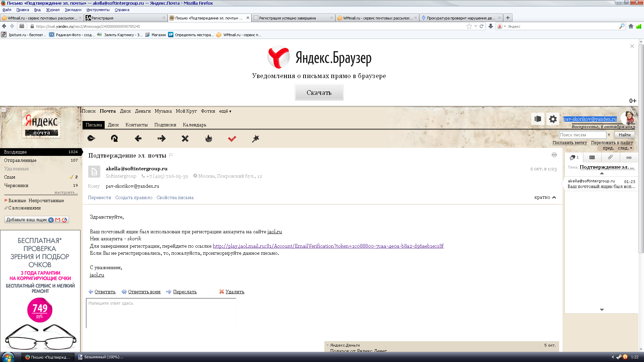Screen dimensions: 644x362
Task: Open the links chain tab
Action: pyautogui.click(x=629, y=157)
